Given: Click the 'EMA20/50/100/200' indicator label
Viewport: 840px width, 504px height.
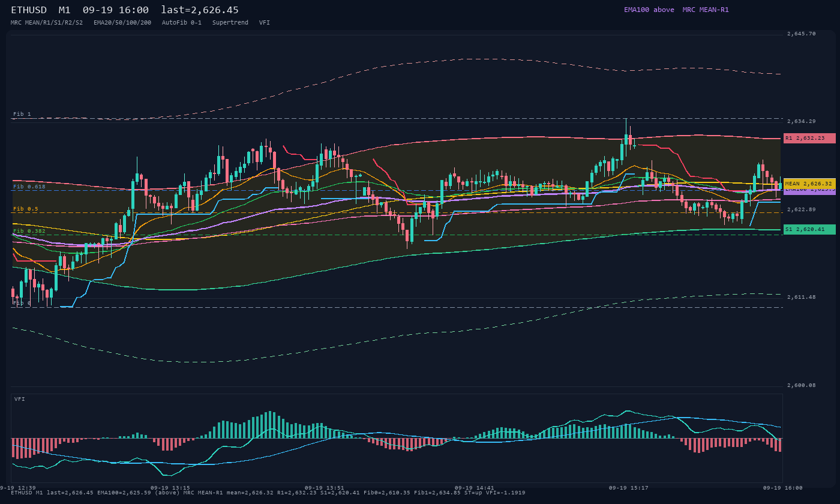Looking at the screenshot, I should coord(122,22).
